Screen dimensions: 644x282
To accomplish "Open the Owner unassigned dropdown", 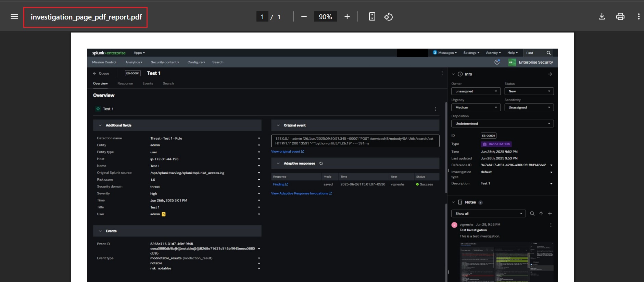I will click(x=476, y=91).
